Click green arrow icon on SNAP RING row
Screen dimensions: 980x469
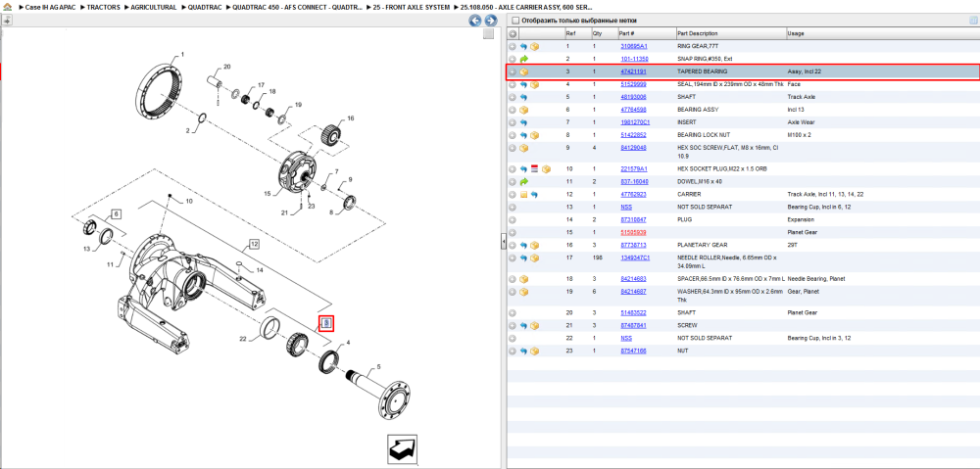tap(523, 59)
